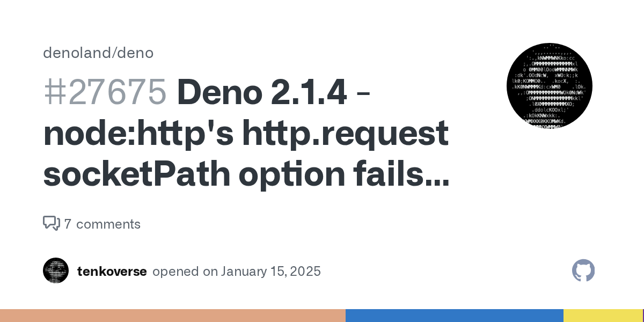Click the blue language bar segment
This screenshot has height=322, width=644.
click(454, 316)
